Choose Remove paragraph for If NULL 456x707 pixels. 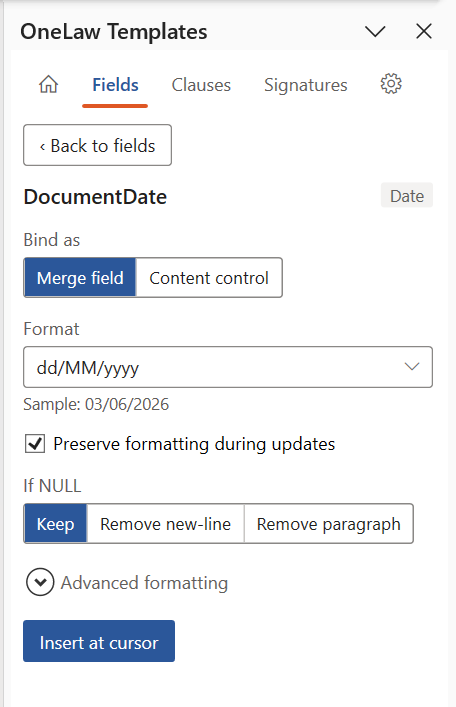[x=329, y=524]
